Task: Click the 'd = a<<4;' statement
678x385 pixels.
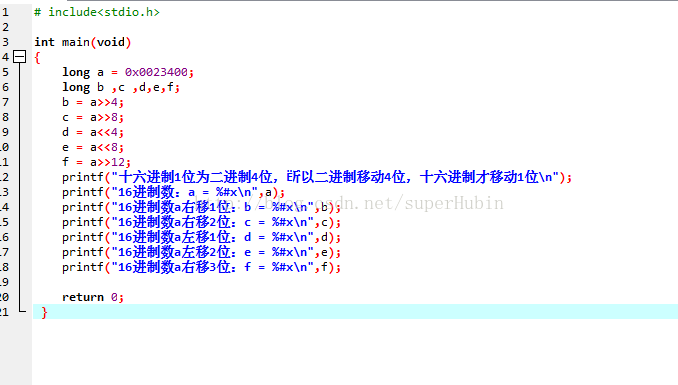Action: 93,132
